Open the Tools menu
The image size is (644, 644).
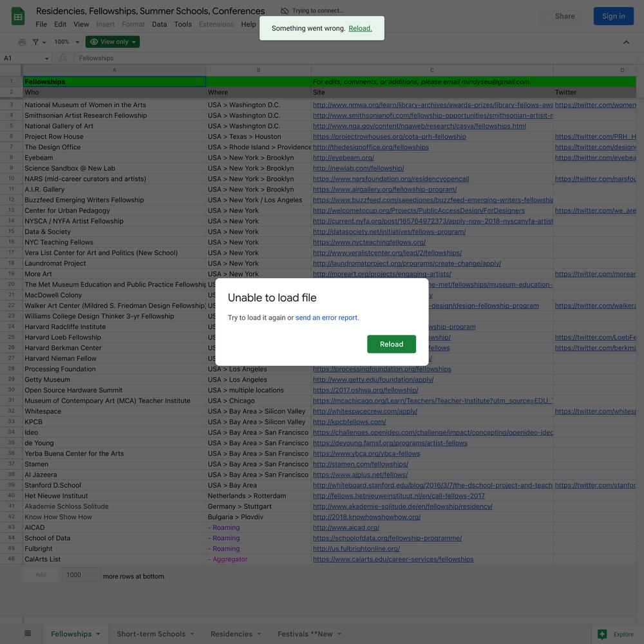(x=183, y=24)
